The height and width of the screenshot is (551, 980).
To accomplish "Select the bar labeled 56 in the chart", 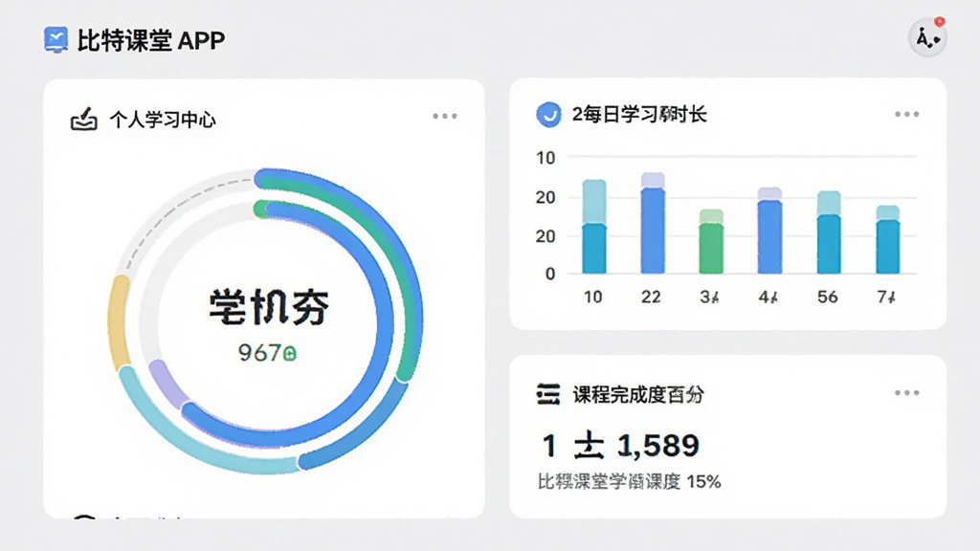I will click(x=829, y=232).
